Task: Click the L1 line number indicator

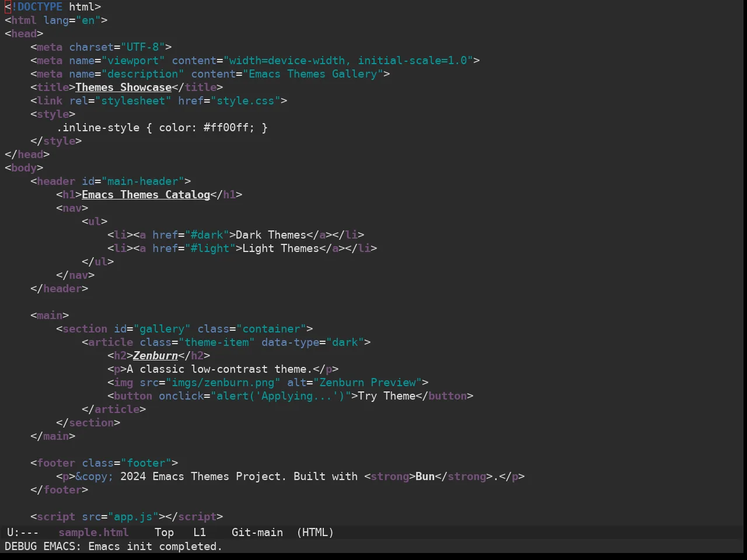Action: pyautogui.click(x=200, y=533)
